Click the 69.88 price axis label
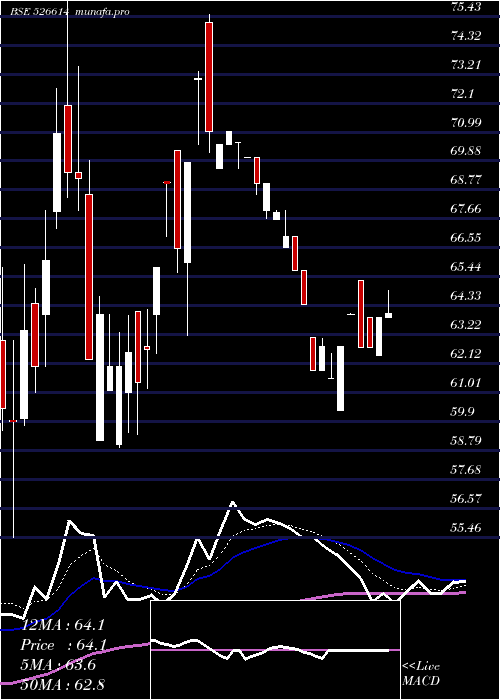Image resolution: width=500 pixels, height=700 pixels. 466,152
